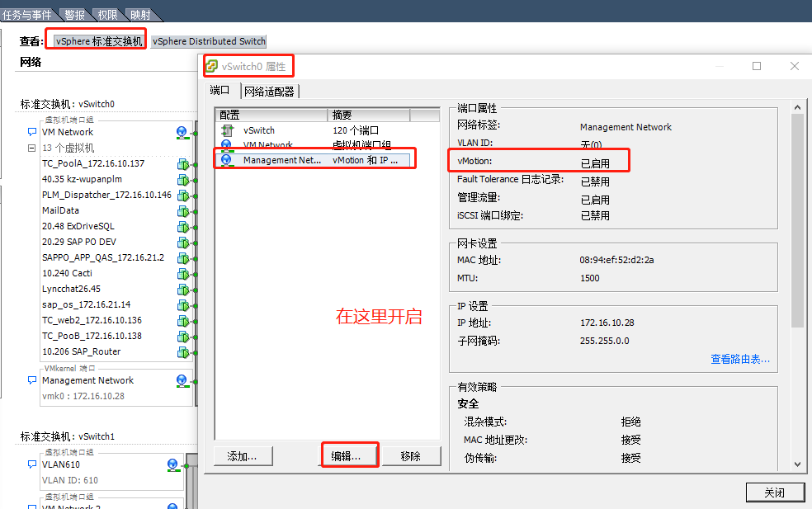Click the properties vertical scrollbar thumb
This screenshot has height=509, width=812.
797,220
